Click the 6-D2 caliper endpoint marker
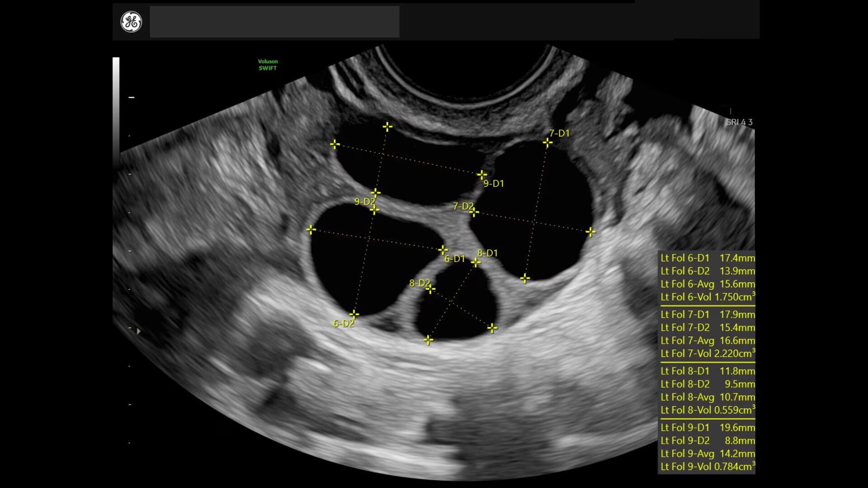This screenshot has width=868, height=488. coord(354,314)
